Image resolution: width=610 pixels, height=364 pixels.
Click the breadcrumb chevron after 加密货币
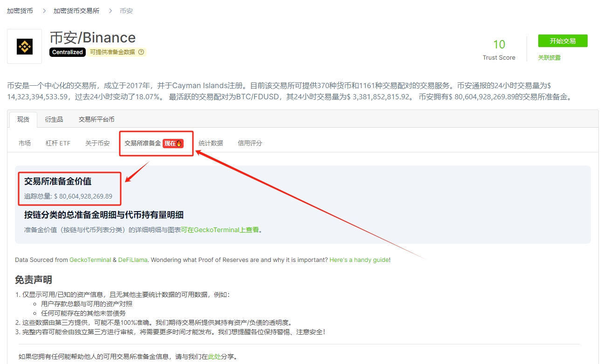pyautogui.click(x=44, y=11)
